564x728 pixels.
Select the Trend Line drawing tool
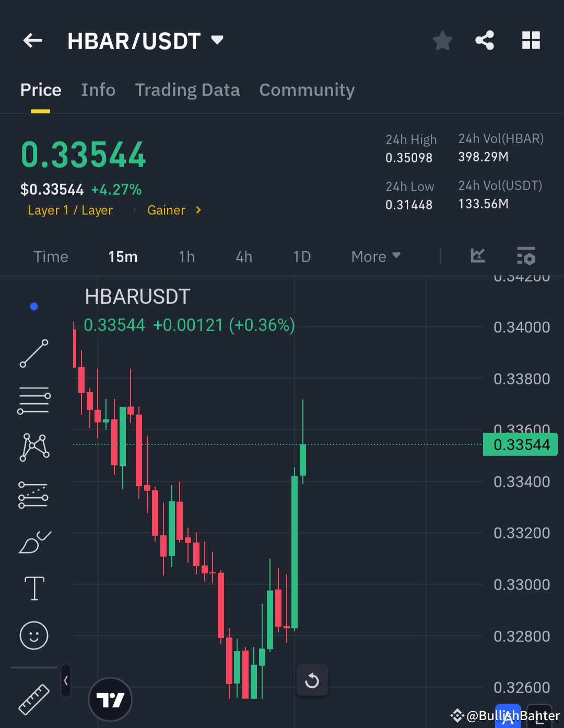[x=34, y=354]
